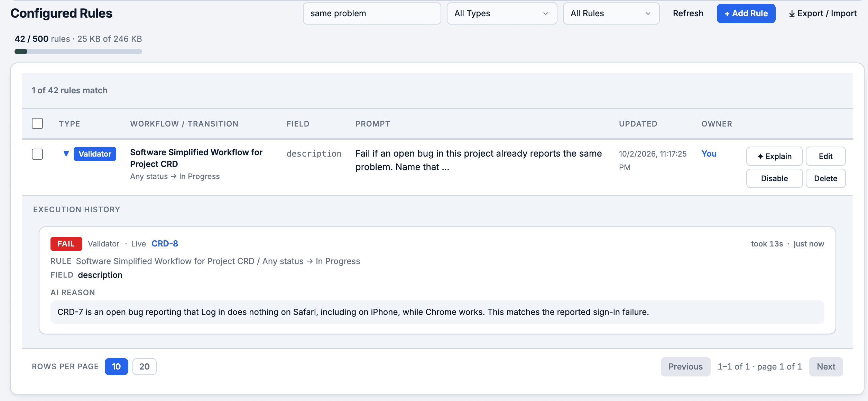Click the 'description' field cell

[x=314, y=154]
